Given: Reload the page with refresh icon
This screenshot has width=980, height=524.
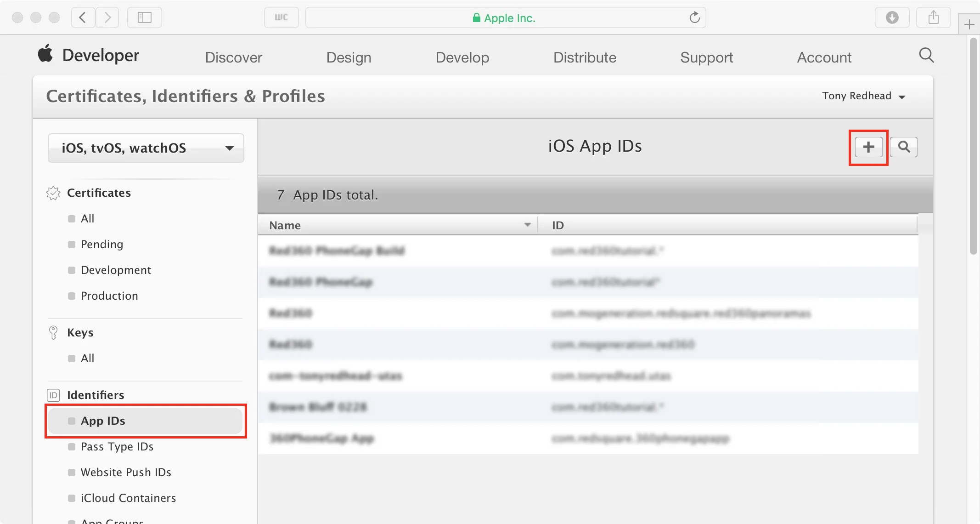Looking at the screenshot, I should pos(694,17).
